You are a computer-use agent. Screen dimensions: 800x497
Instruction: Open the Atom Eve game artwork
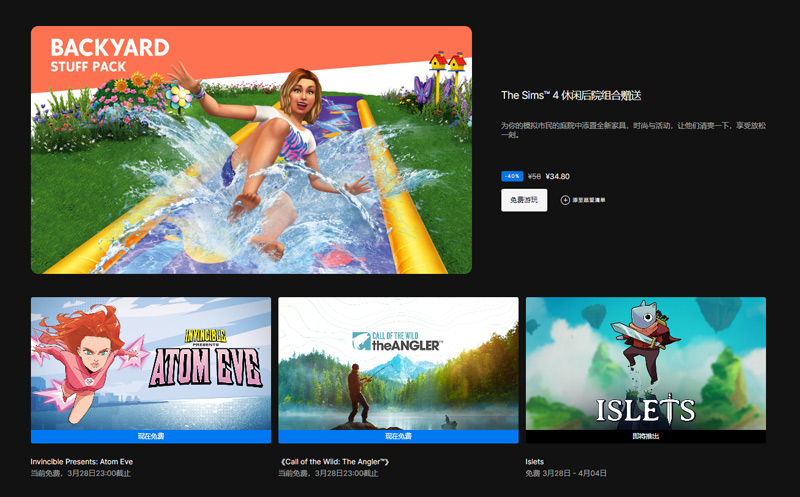click(x=151, y=363)
